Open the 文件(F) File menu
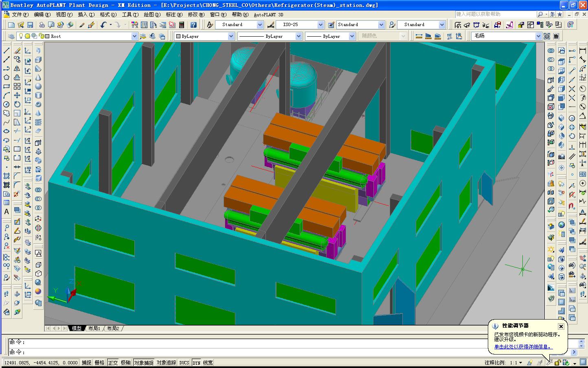The height and width of the screenshot is (368, 588). 20,15
